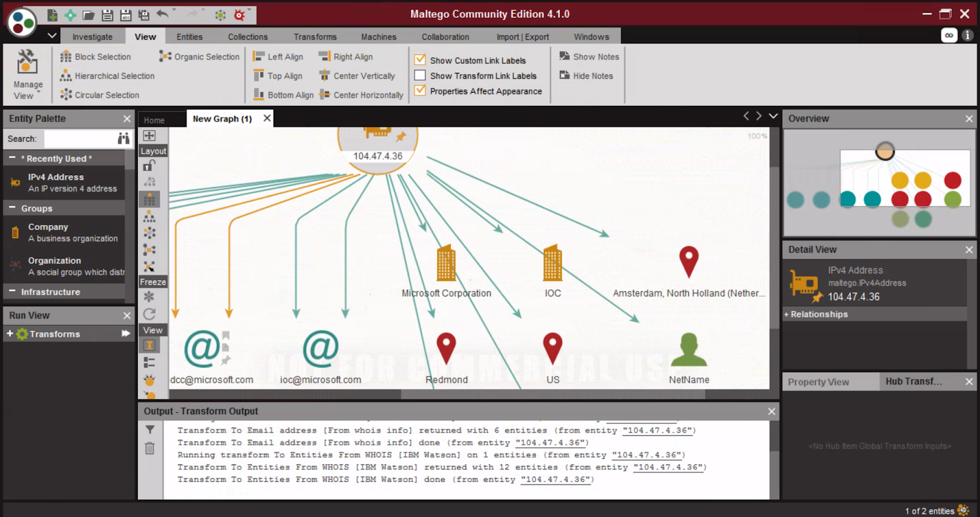Click the Hide Notes icon
This screenshot has height=517, width=980.
tap(565, 75)
